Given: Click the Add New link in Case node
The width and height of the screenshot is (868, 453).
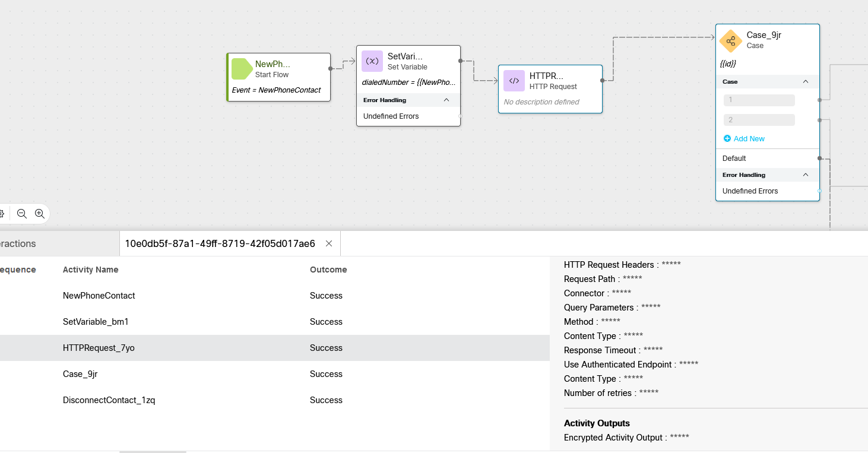Looking at the screenshot, I should [x=749, y=138].
